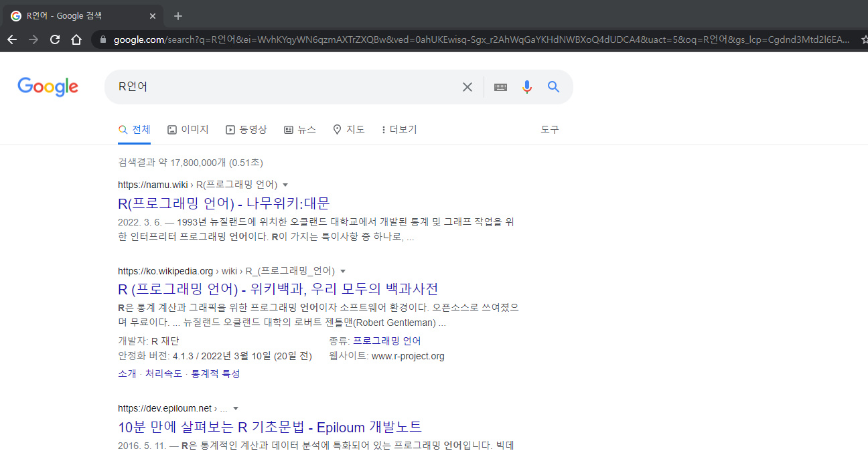The image size is (868, 451).
Task: Reload the page with refresh icon
Action: [x=55, y=39]
